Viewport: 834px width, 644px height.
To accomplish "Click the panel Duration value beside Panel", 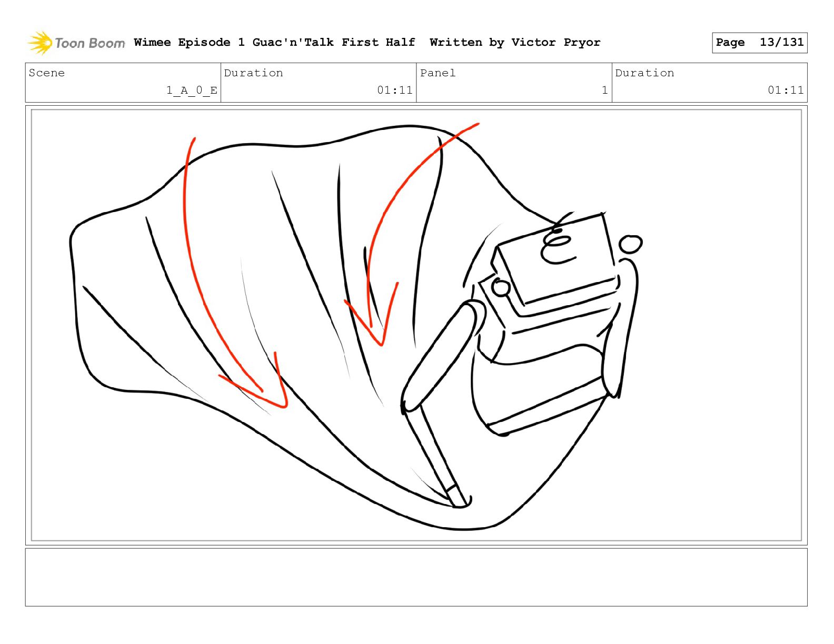I will (x=786, y=90).
